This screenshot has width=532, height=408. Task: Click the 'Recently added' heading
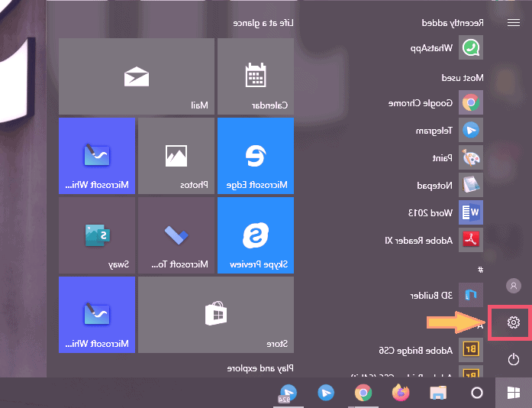coord(453,23)
